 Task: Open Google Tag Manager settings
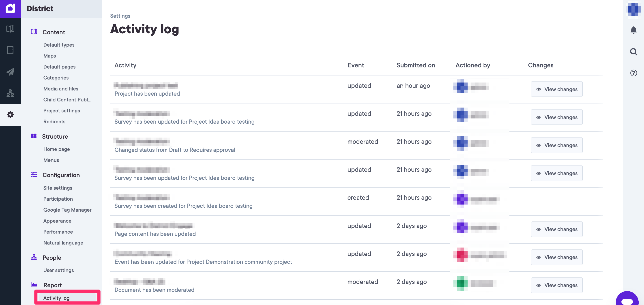point(67,210)
